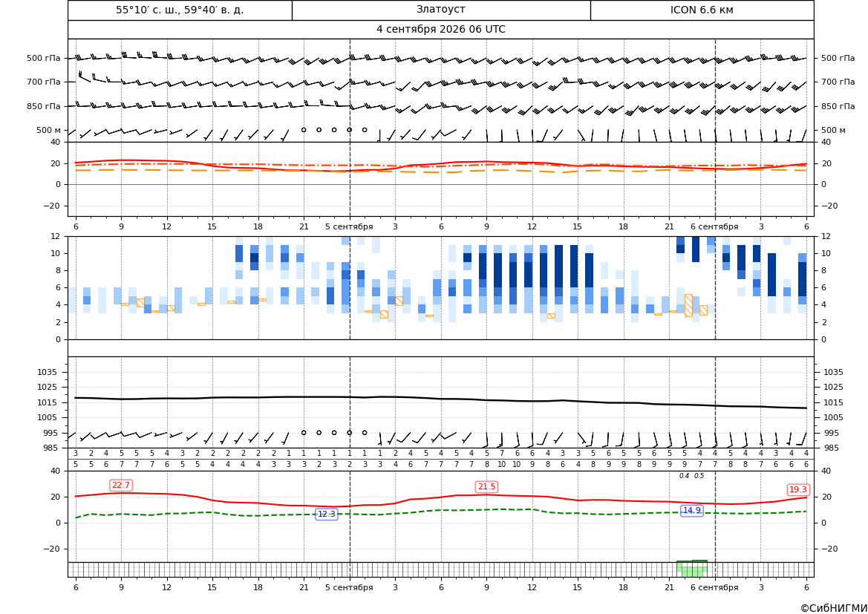Screen dimensions: 868x614
Task: Click the 6 сентября marker on bottom axis
Action: click(714, 587)
